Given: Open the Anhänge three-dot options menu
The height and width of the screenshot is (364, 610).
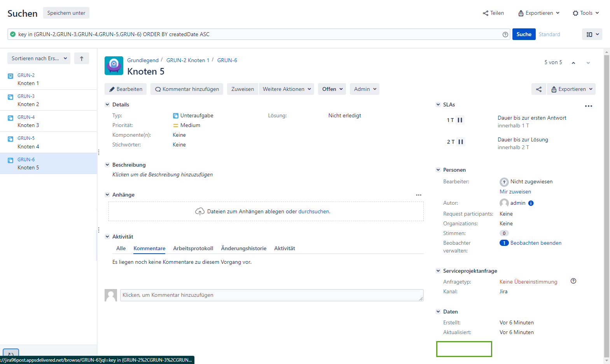Looking at the screenshot, I should pyautogui.click(x=418, y=195).
